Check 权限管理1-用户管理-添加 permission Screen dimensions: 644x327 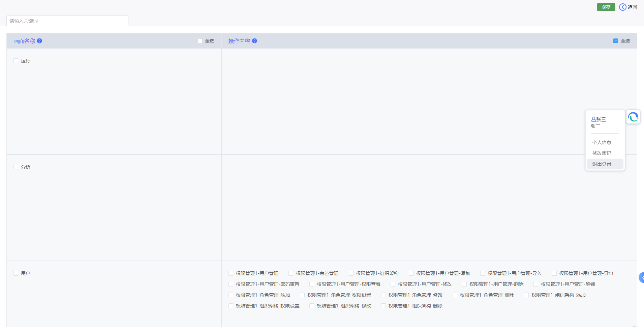coord(411,273)
